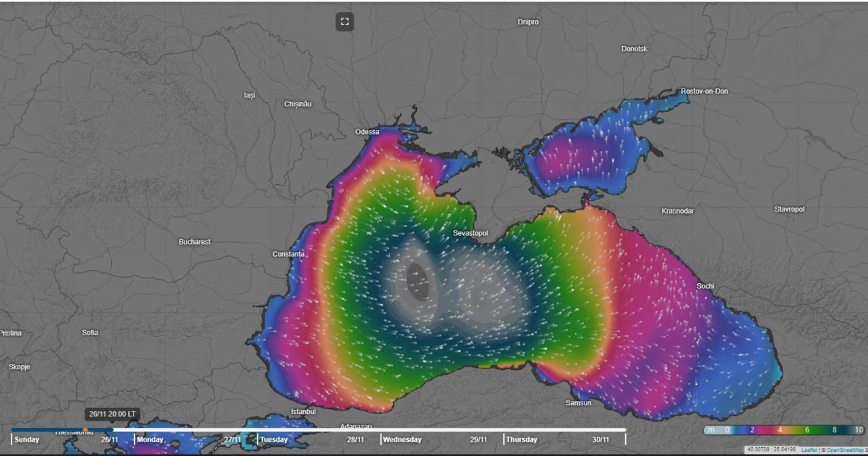This screenshot has height=456, width=868.
Task: Click the orange timeline slider handle
Action: pos(85,429)
